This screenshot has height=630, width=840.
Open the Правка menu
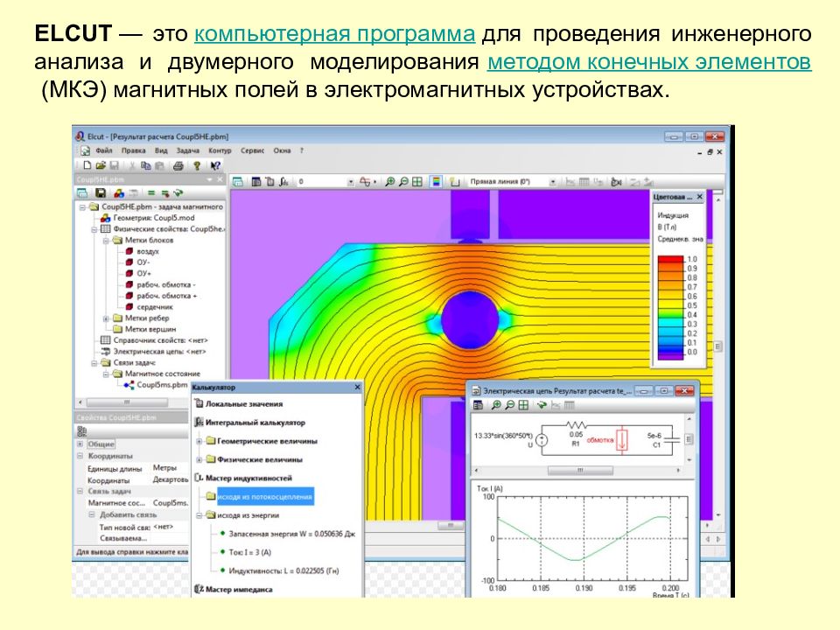click(x=133, y=150)
